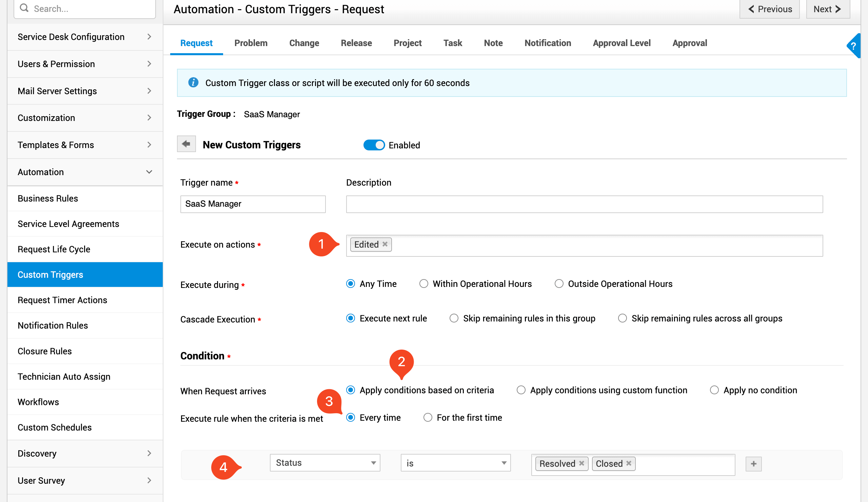The width and height of the screenshot is (868, 502).
Task: Open Notification Rules
Action: tap(85, 326)
